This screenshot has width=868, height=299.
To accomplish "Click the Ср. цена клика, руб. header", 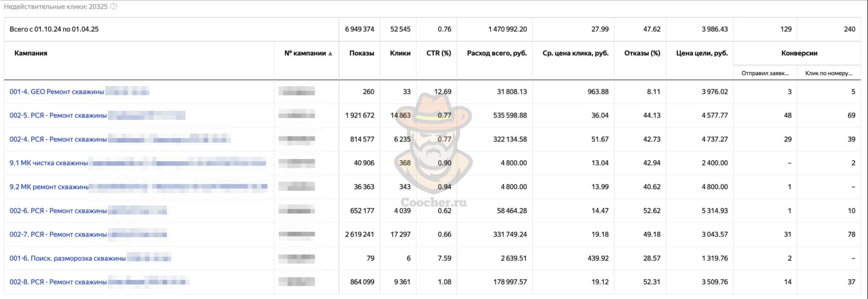I will 575,53.
